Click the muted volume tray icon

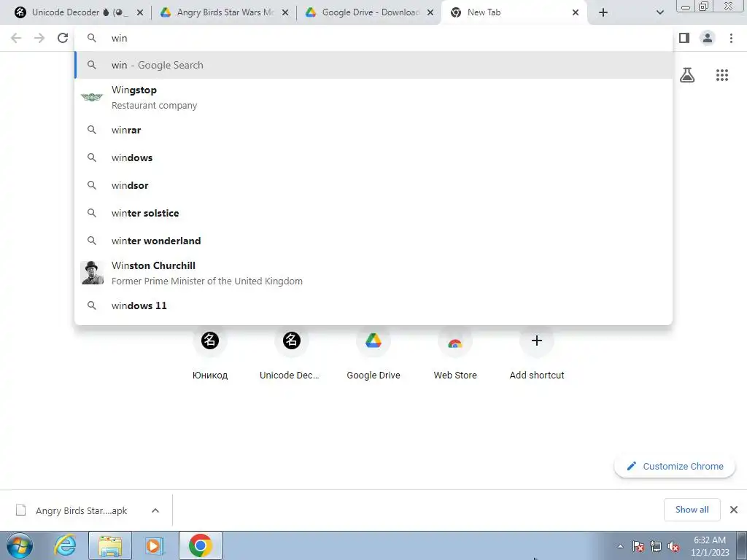point(673,547)
